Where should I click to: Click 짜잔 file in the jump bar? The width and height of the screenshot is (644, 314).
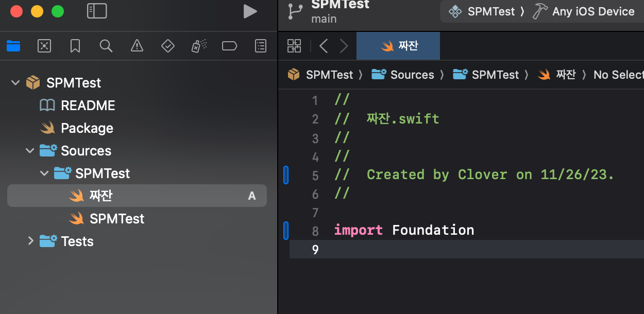556,75
